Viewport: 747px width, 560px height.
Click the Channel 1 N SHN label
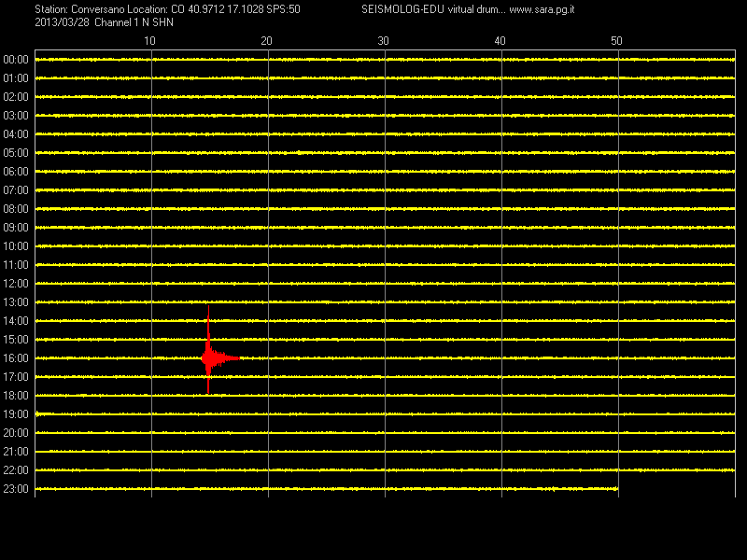134,22
